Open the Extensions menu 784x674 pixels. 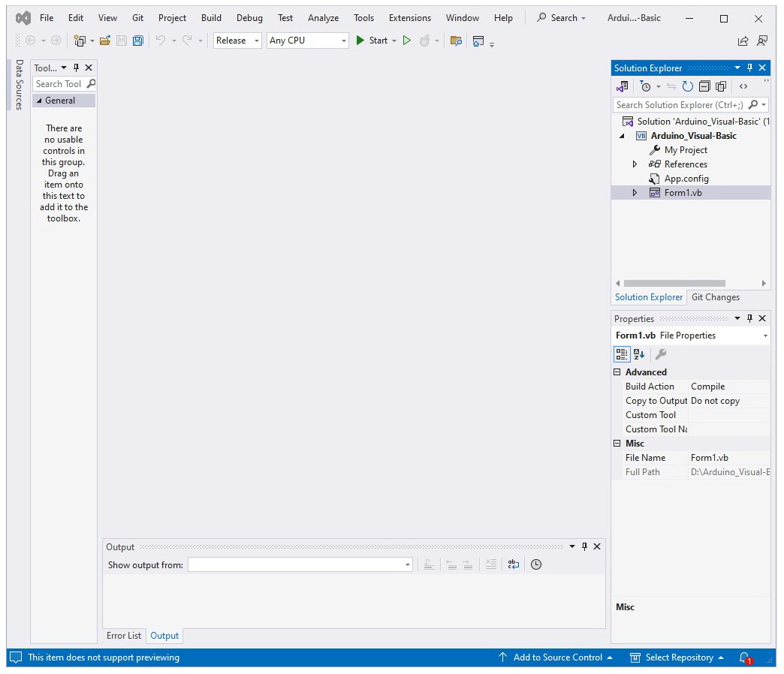click(x=409, y=17)
